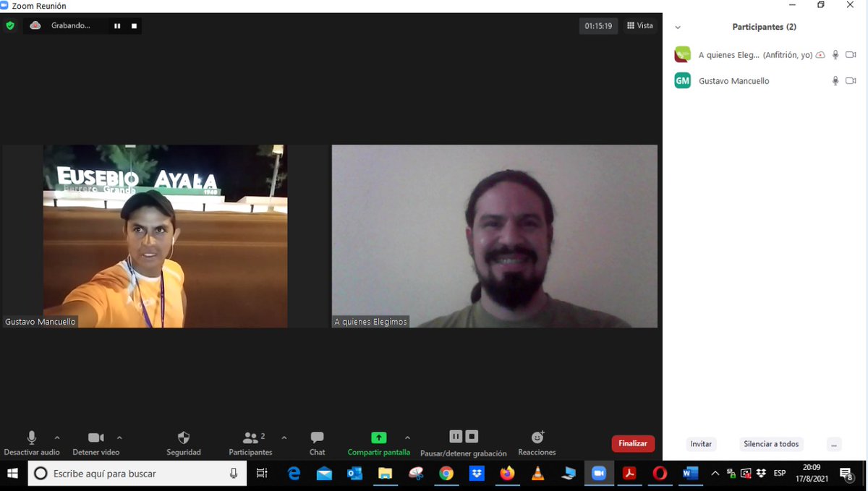Open the Windows notification center
This screenshot has width=868, height=491.
click(x=846, y=473)
